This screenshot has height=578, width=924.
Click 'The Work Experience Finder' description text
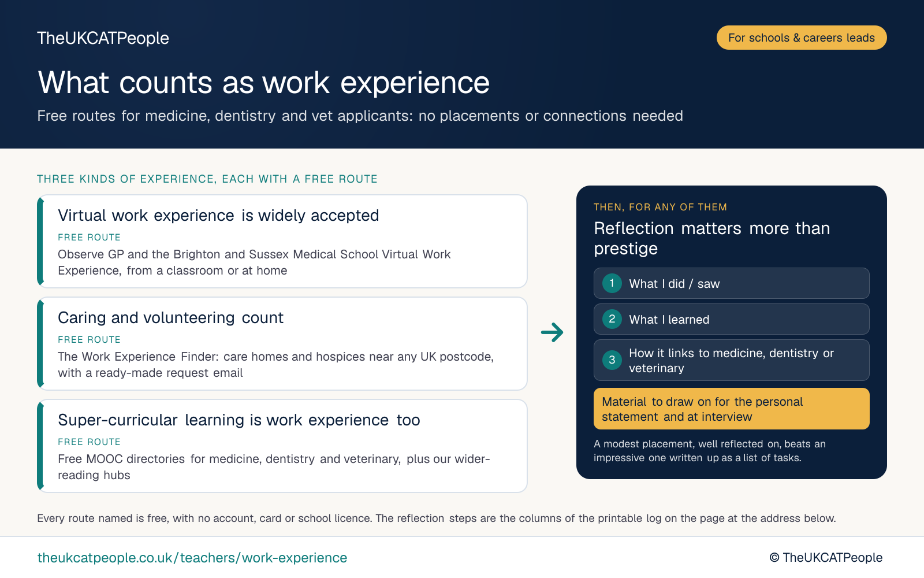click(x=275, y=365)
